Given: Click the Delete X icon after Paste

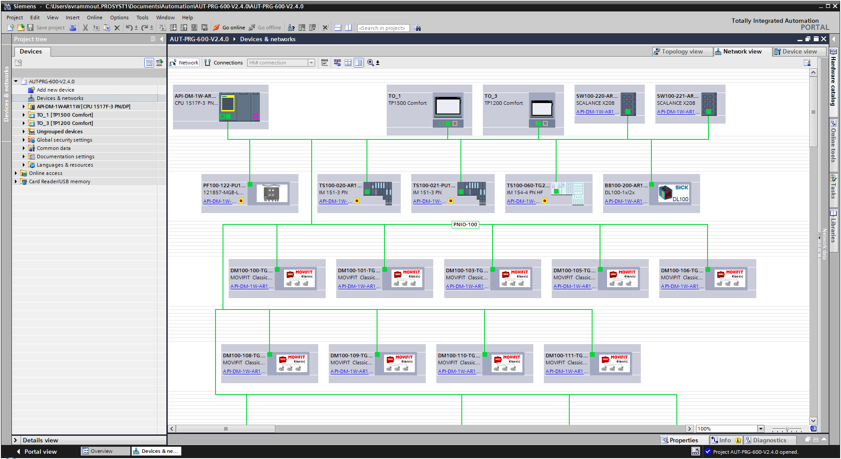Looking at the screenshot, I should click(x=117, y=27).
